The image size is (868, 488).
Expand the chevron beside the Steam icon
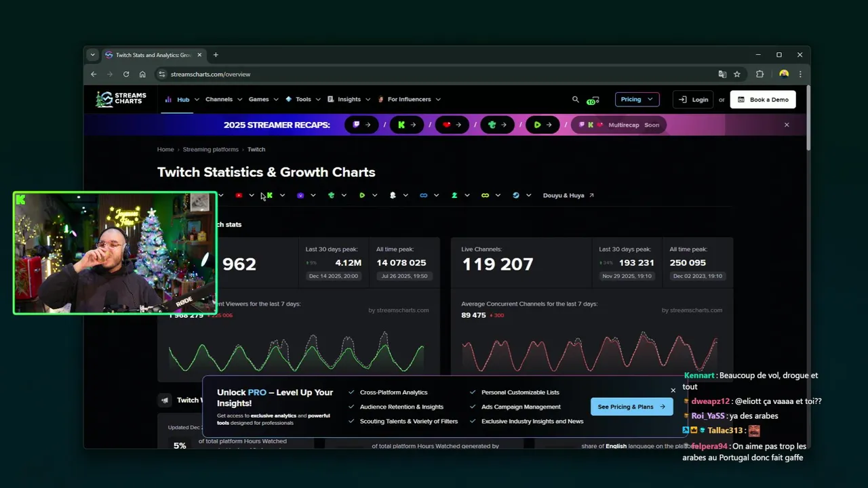(528, 196)
